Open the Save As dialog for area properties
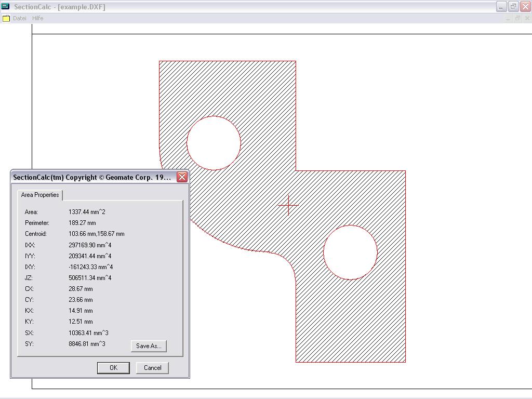The height and width of the screenshot is (399, 532). (149, 345)
